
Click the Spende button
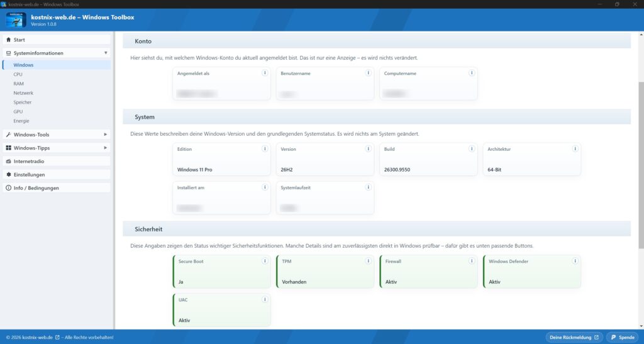click(622, 338)
